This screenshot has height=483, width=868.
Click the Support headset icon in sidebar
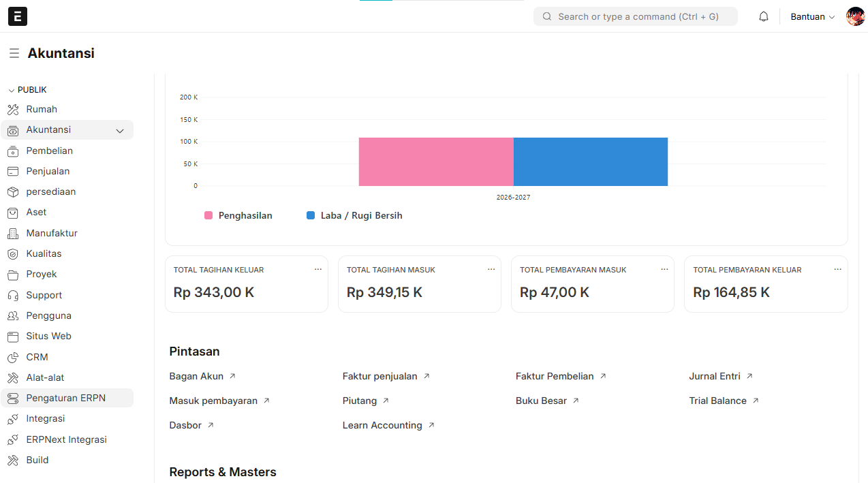[13, 295]
